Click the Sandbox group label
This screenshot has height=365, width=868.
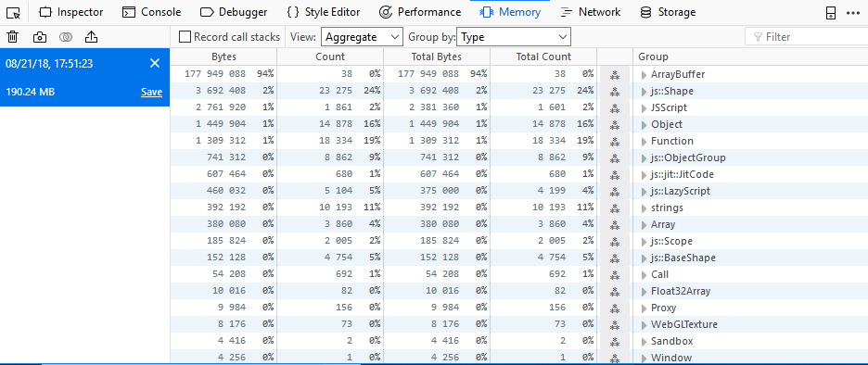[x=672, y=341]
